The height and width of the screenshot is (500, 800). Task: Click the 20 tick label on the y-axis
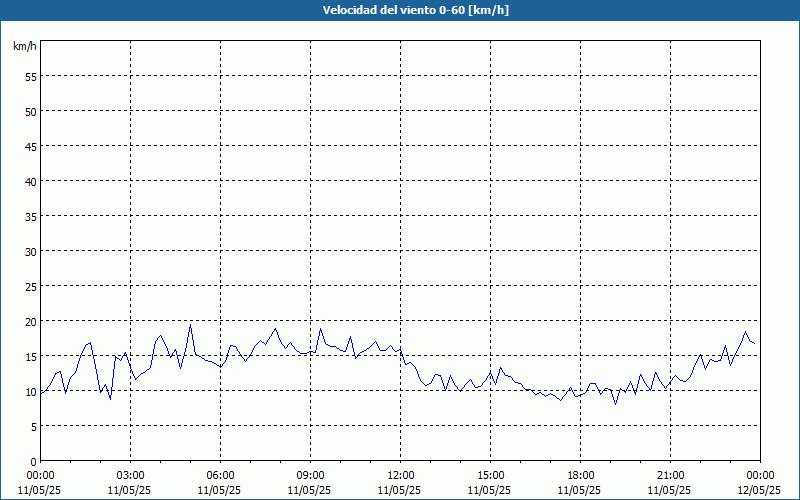click(30, 321)
